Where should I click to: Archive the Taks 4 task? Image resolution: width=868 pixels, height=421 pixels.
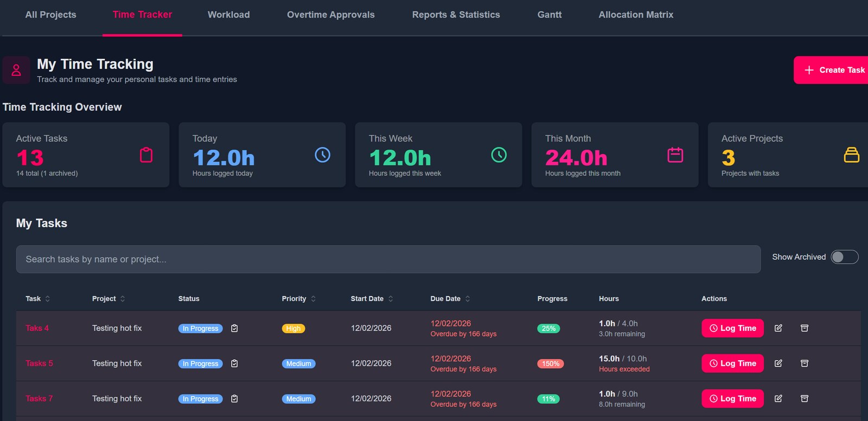click(x=805, y=328)
